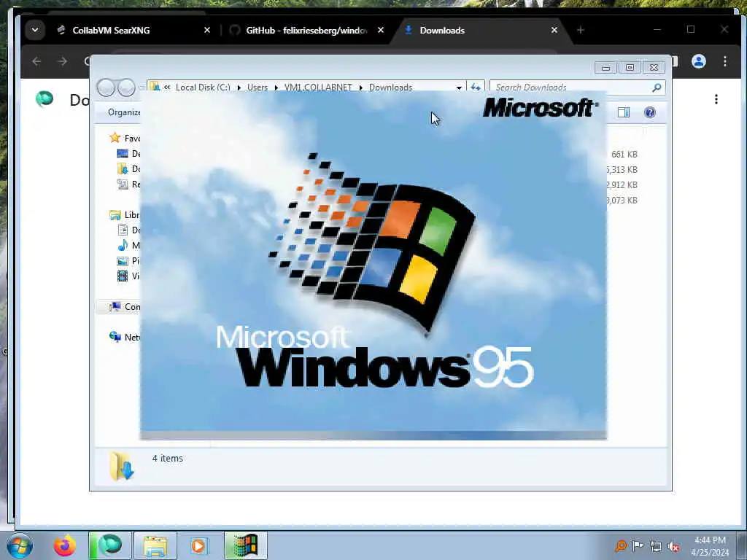The height and width of the screenshot is (560, 747).
Task: Switch to the CollabVM SearXNG tab
Action: tap(111, 30)
